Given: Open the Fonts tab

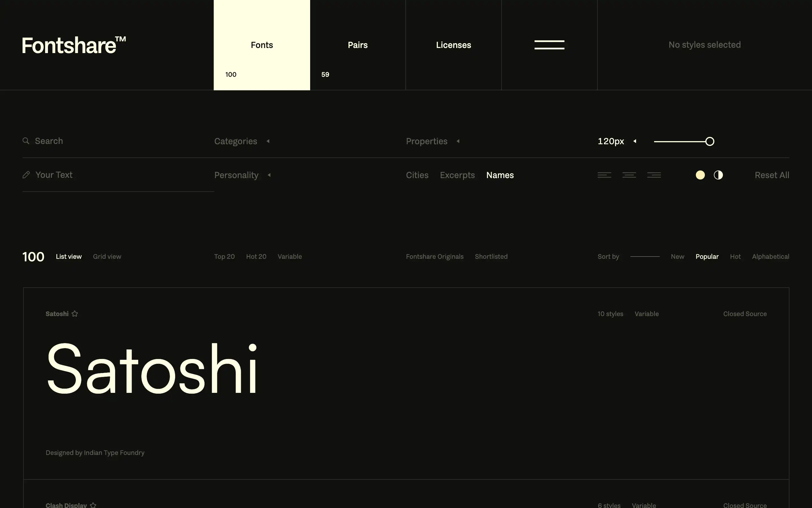Looking at the screenshot, I should 262,45.
